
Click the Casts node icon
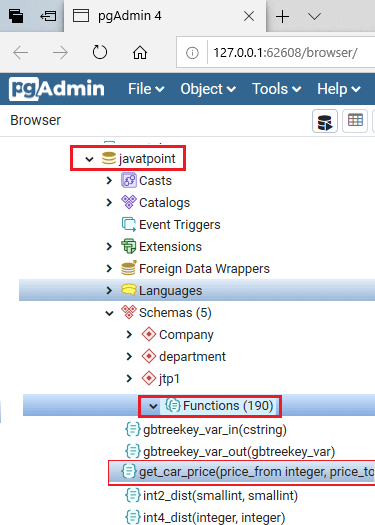pos(129,180)
